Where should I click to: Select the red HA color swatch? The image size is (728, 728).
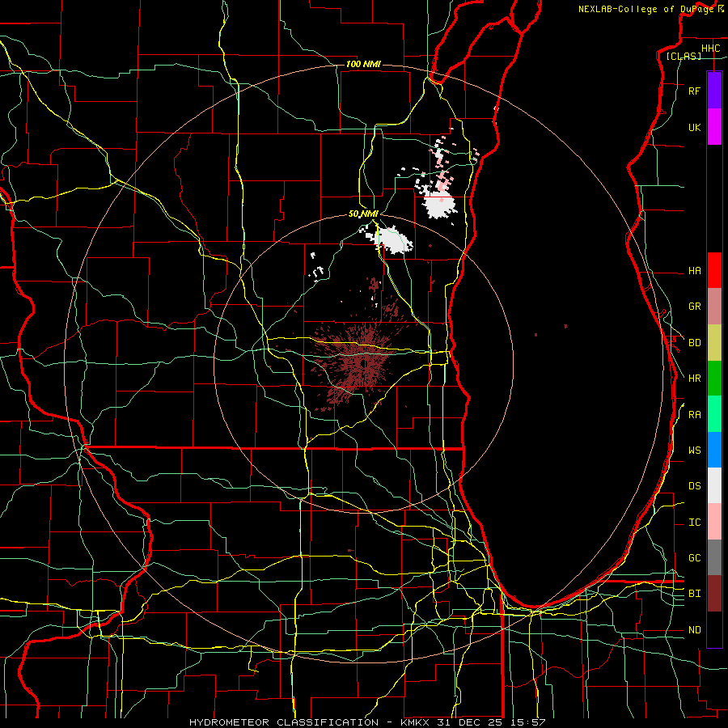point(714,270)
